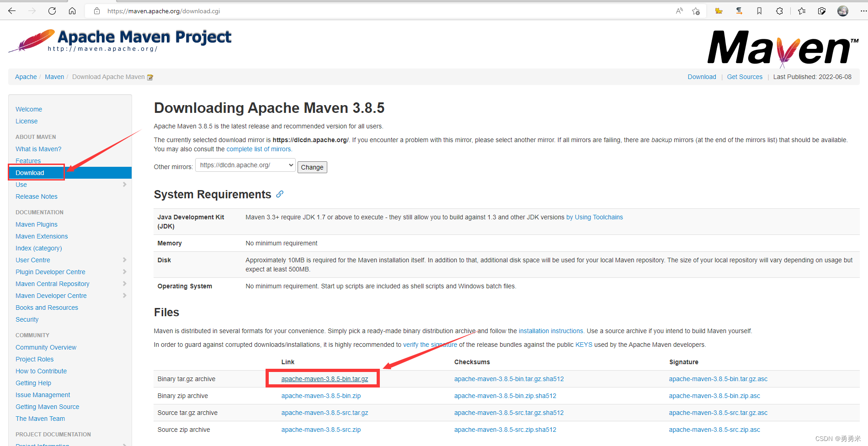Expand Plugin Developer Centre chevron
Image resolution: width=868 pixels, height=446 pixels.
pos(124,272)
